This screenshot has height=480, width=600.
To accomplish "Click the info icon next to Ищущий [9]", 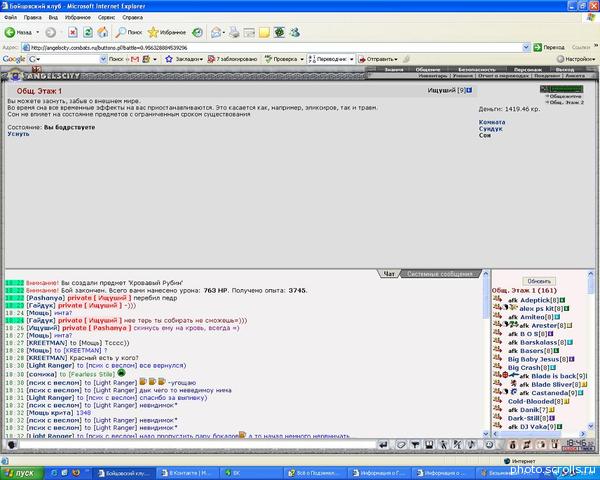I will pyautogui.click(x=470, y=90).
